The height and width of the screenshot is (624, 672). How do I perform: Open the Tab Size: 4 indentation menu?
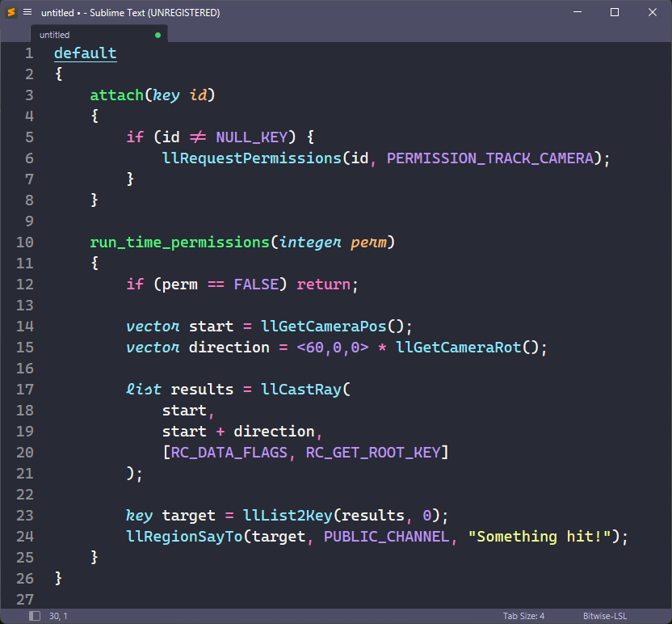coord(523,616)
